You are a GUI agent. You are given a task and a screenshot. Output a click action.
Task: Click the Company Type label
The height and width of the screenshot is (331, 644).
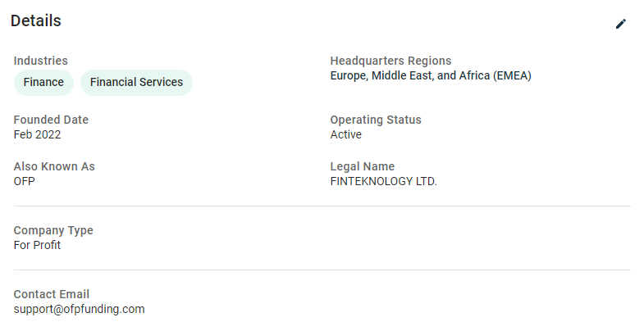click(53, 230)
